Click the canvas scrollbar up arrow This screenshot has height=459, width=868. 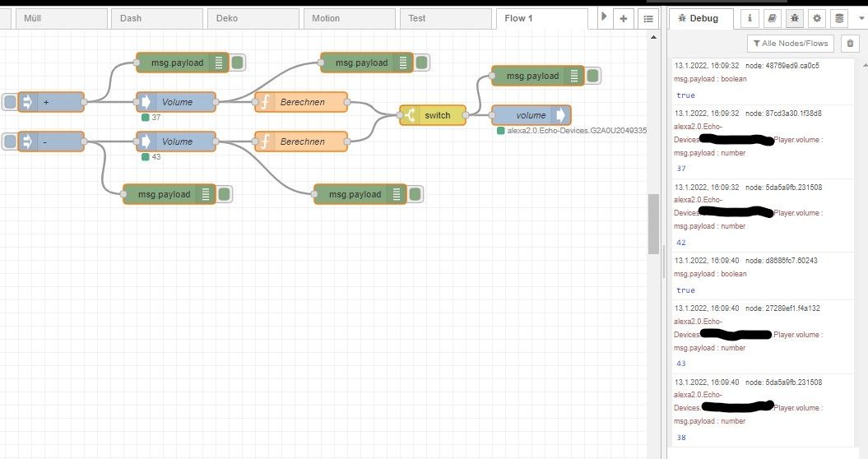click(653, 37)
